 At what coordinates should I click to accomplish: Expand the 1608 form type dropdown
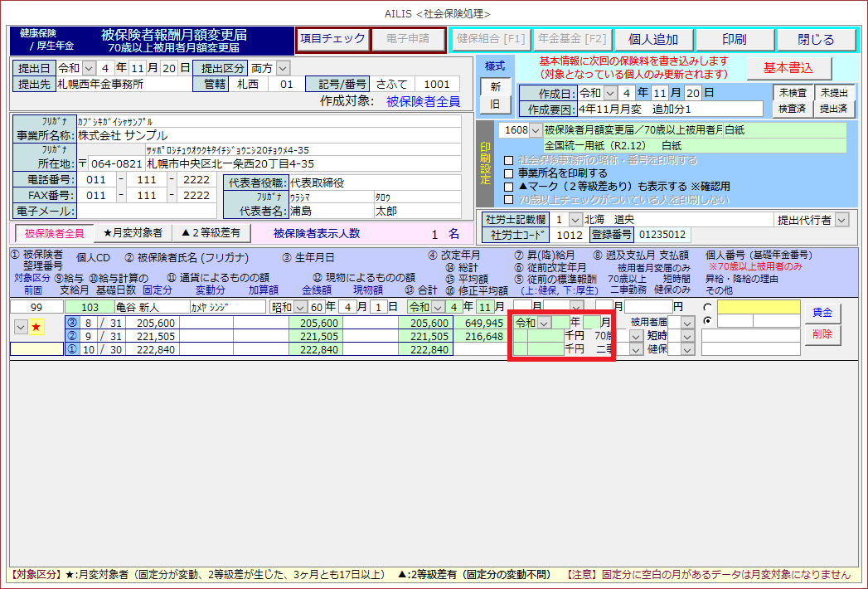click(x=535, y=130)
